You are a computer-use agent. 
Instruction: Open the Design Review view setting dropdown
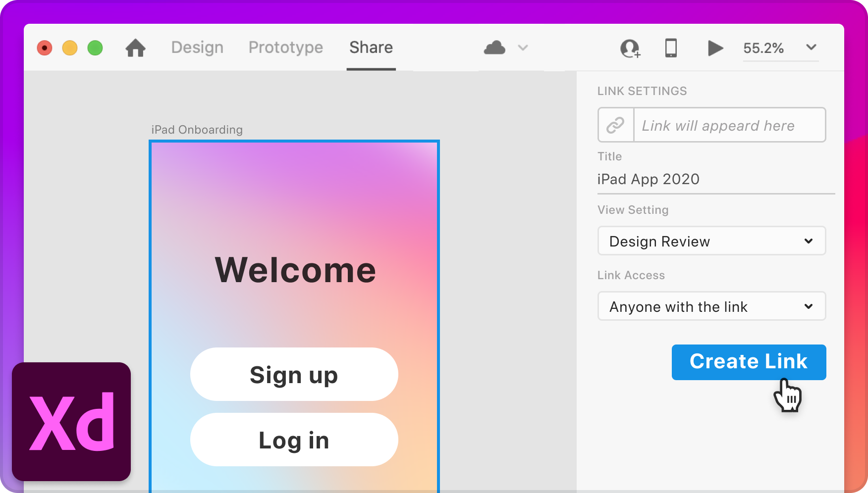pyautogui.click(x=711, y=241)
